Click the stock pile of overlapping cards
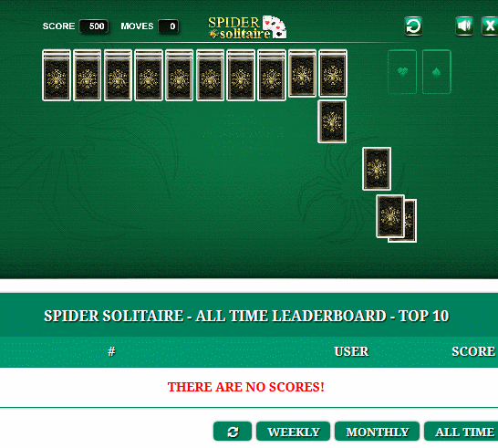 [397, 219]
